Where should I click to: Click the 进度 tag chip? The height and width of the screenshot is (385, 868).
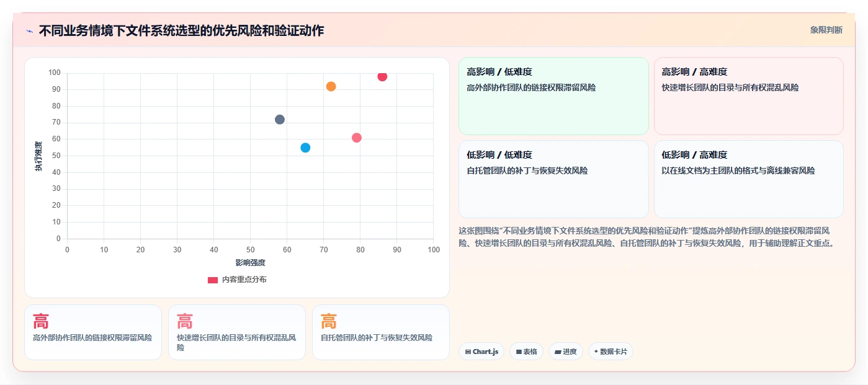pos(566,352)
